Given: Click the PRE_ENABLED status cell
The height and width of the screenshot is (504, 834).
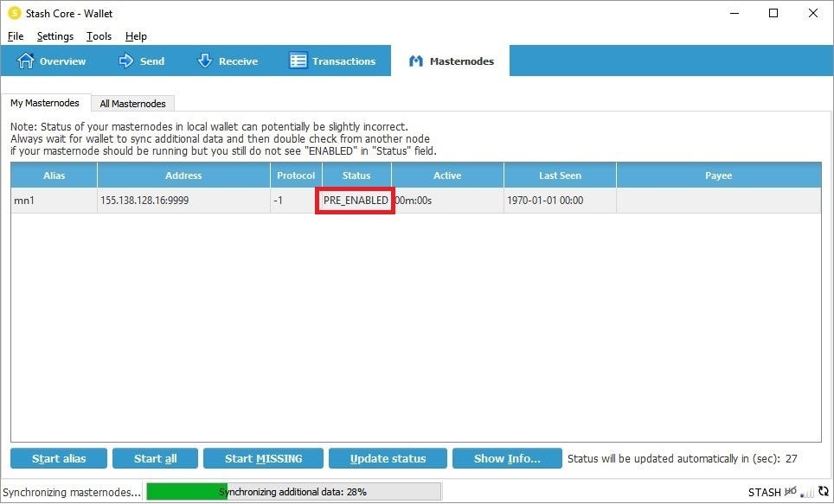Looking at the screenshot, I should pos(356,201).
